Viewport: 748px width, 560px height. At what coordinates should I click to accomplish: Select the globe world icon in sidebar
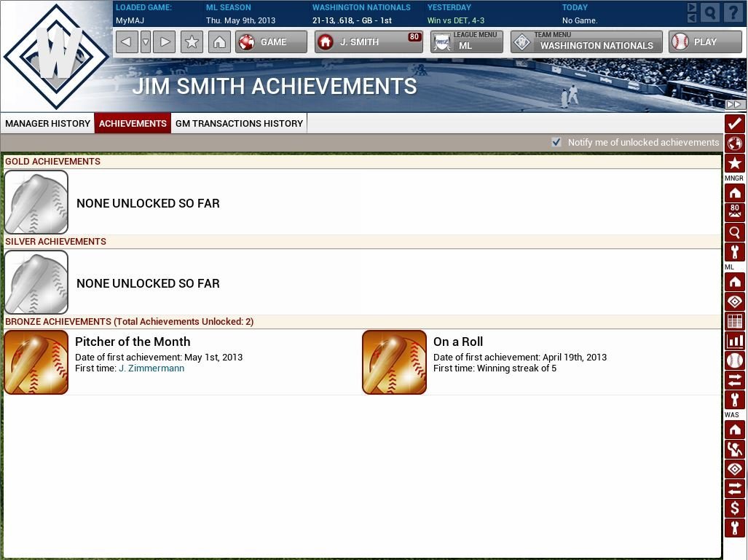[x=734, y=142]
